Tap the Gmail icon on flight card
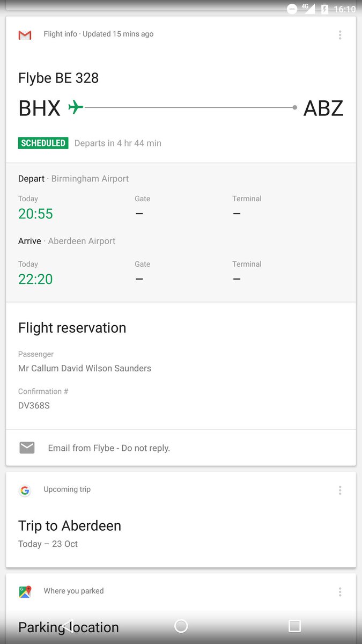 click(x=25, y=35)
